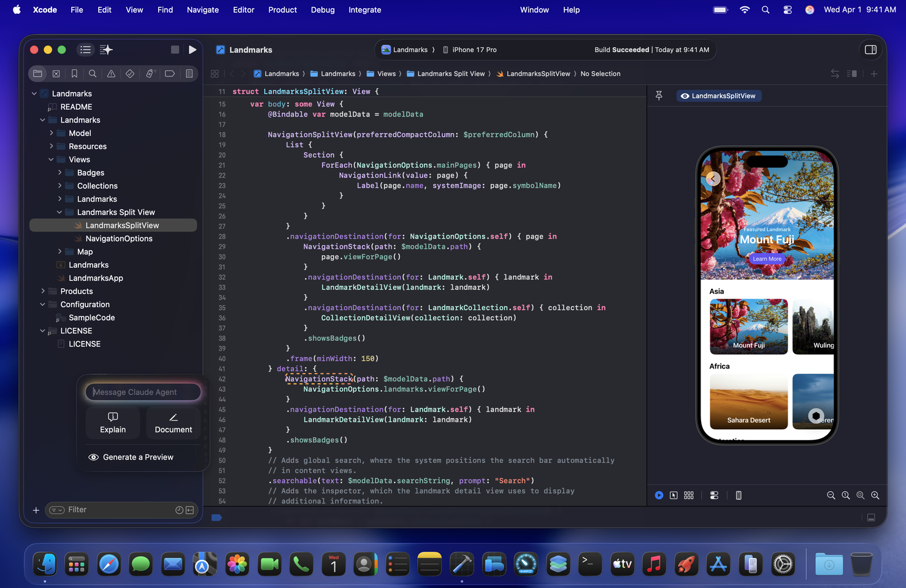Open the Editor menu
The width and height of the screenshot is (906, 588).
[x=244, y=10]
